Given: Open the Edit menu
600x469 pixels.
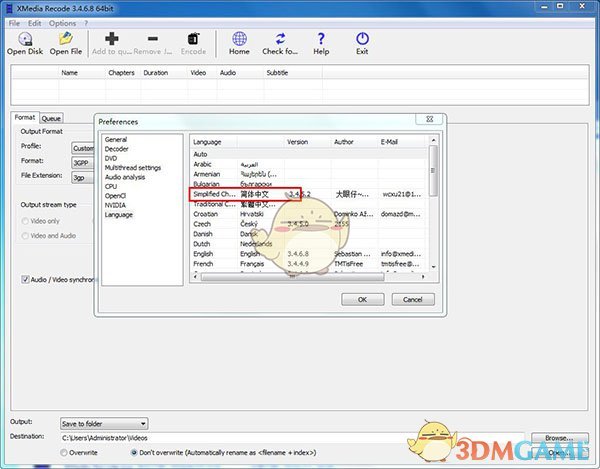Looking at the screenshot, I should pos(34,23).
